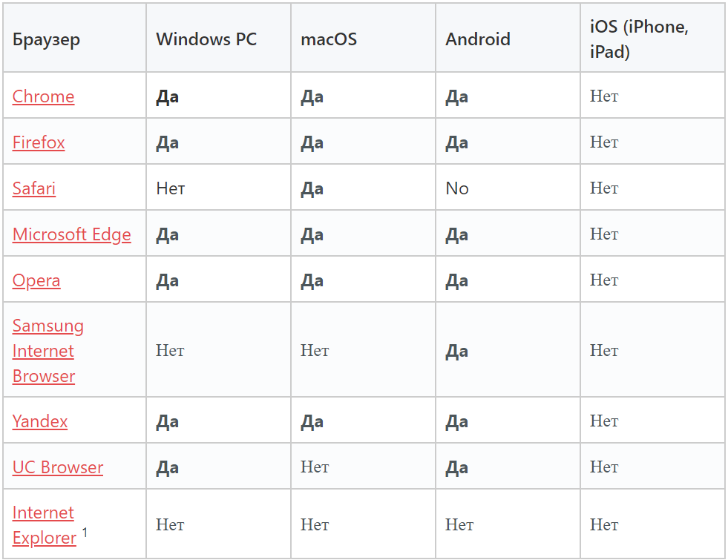The width and height of the screenshot is (728, 560).
Task: Click the macOS column header
Action: (x=329, y=39)
